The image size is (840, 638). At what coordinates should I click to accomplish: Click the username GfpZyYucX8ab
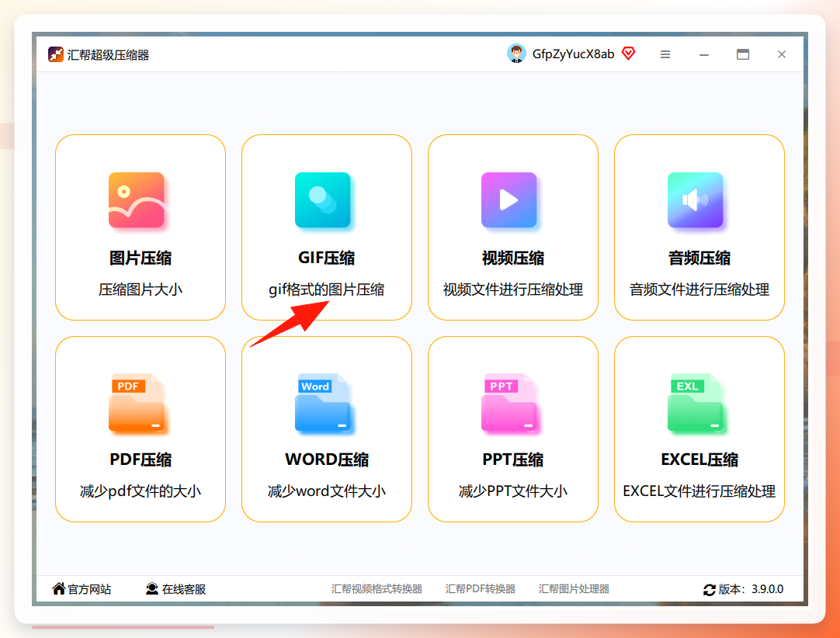tap(573, 54)
